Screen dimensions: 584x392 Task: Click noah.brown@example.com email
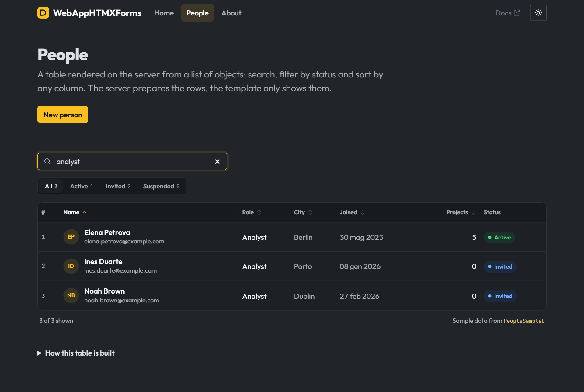click(x=122, y=301)
